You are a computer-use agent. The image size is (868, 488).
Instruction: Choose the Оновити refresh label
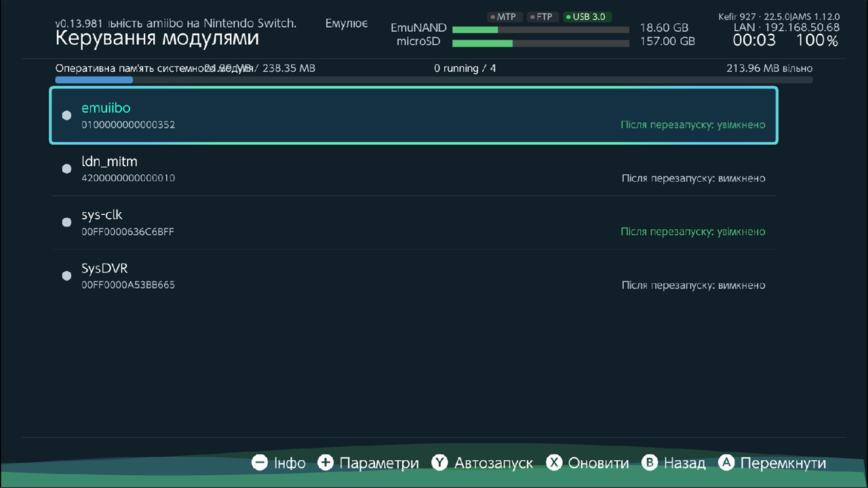click(599, 464)
